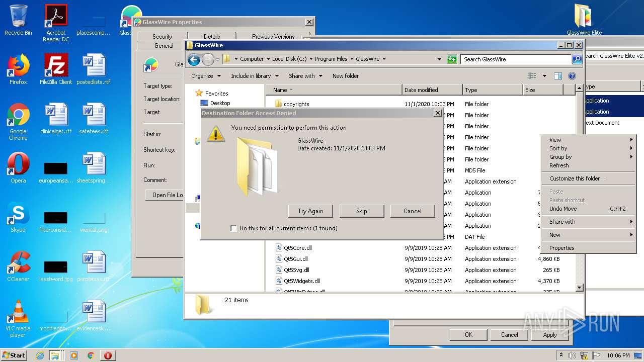Click Opera icon in taskbar
This screenshot has height=362, width=644.
[108, 355]
